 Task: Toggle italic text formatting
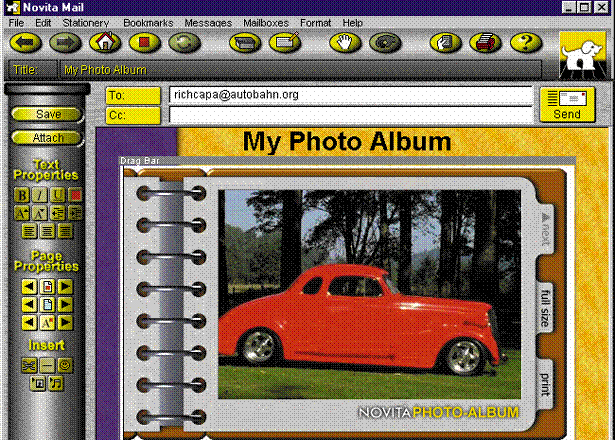(41, 195)
